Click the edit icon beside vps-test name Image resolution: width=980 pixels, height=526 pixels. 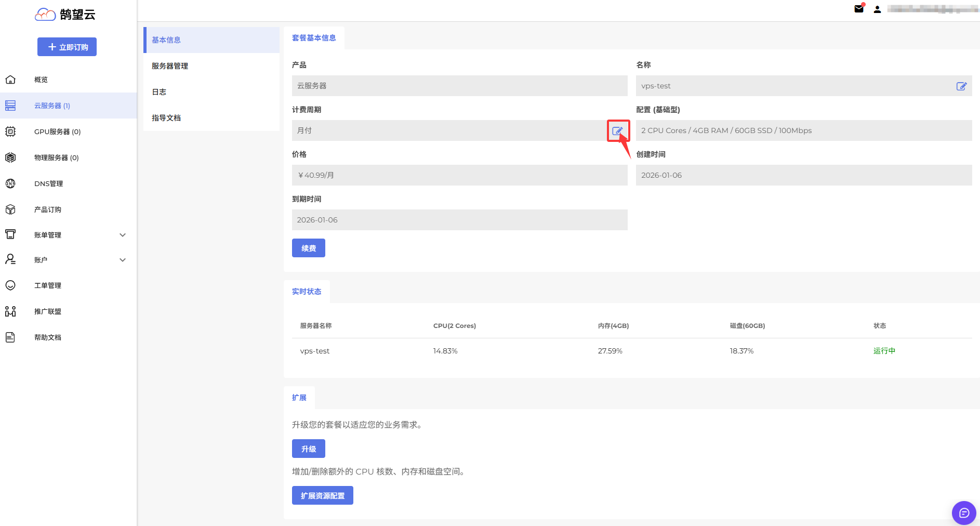[961, 86]
